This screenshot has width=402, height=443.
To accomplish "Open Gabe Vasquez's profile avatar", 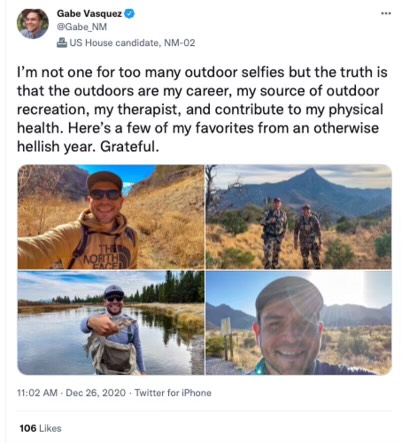I will (32, 24).
